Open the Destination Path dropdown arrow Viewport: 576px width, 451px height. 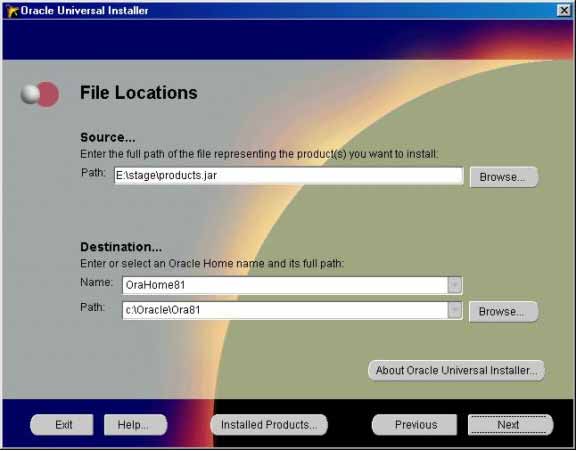455,310
